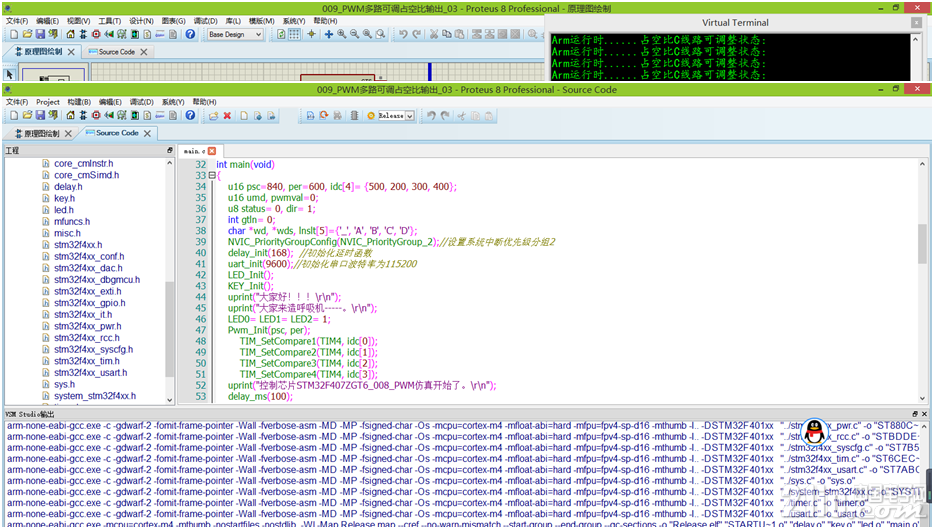
Task: Click Undo icon in schematic window toolbar
Action: pyautogui.click(x=404, y=35)
